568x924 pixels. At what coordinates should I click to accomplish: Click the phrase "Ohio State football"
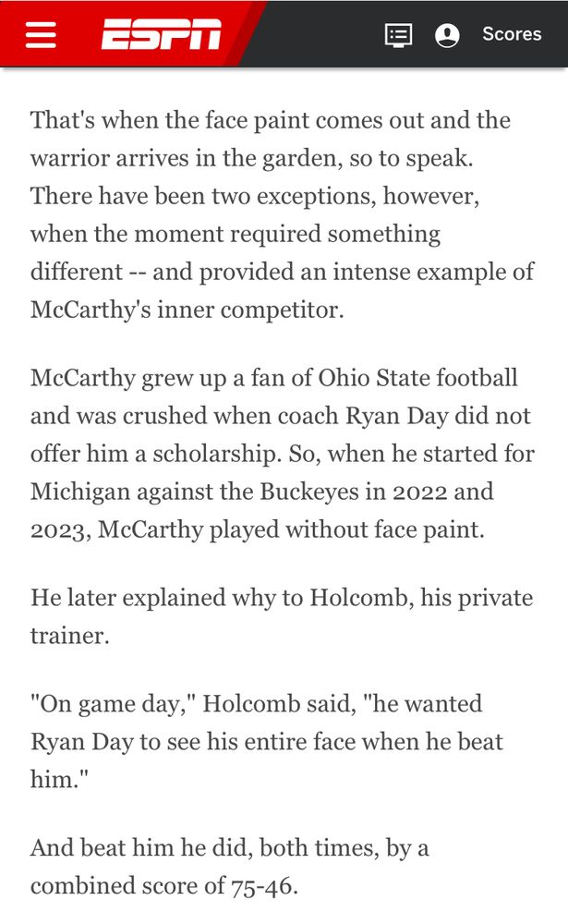[417, 378]
